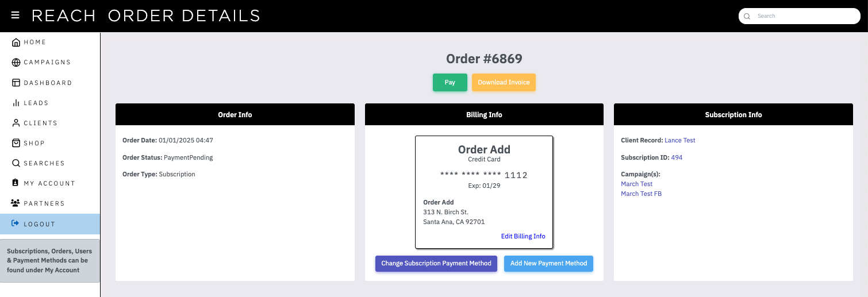Open the Edit Billing Info link
Screen dimensions: 868x297
pos(523,236)
